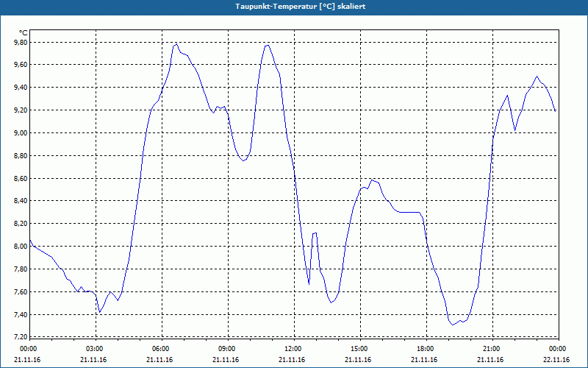Select the 21.11.16 date under 06:00
588x368 pixels.
(159, 360)
